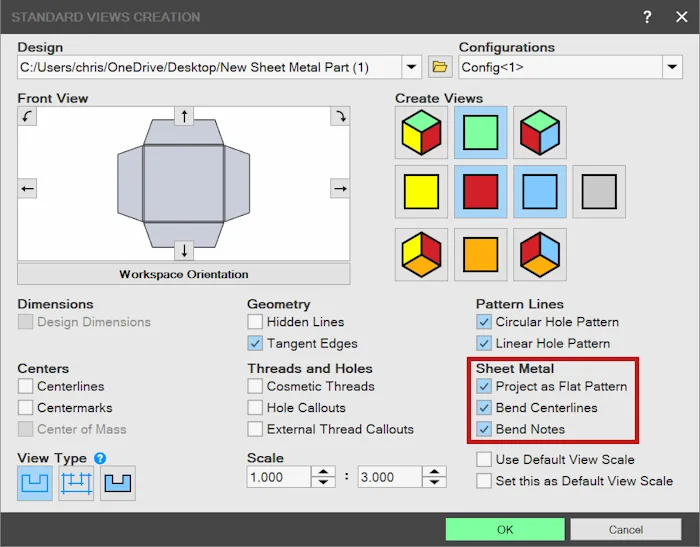Screen dimensions: 700x547
Task: Open dialog help question mark in title bar
Action: 647,17
